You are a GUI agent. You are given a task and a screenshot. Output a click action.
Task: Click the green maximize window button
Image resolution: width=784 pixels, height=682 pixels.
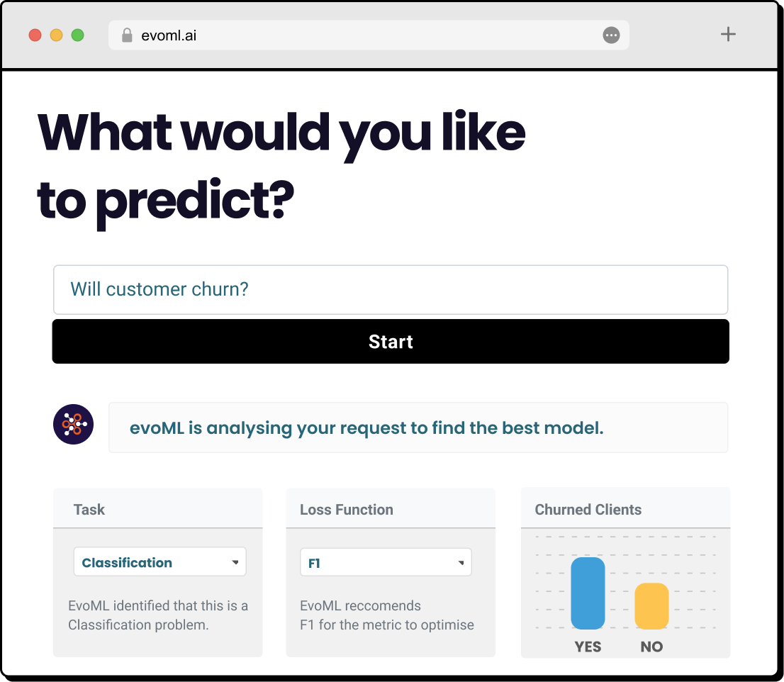[78, 35]
